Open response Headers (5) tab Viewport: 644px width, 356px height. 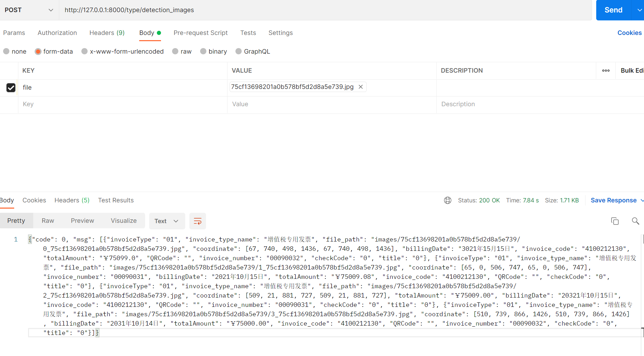click(72, 200)
